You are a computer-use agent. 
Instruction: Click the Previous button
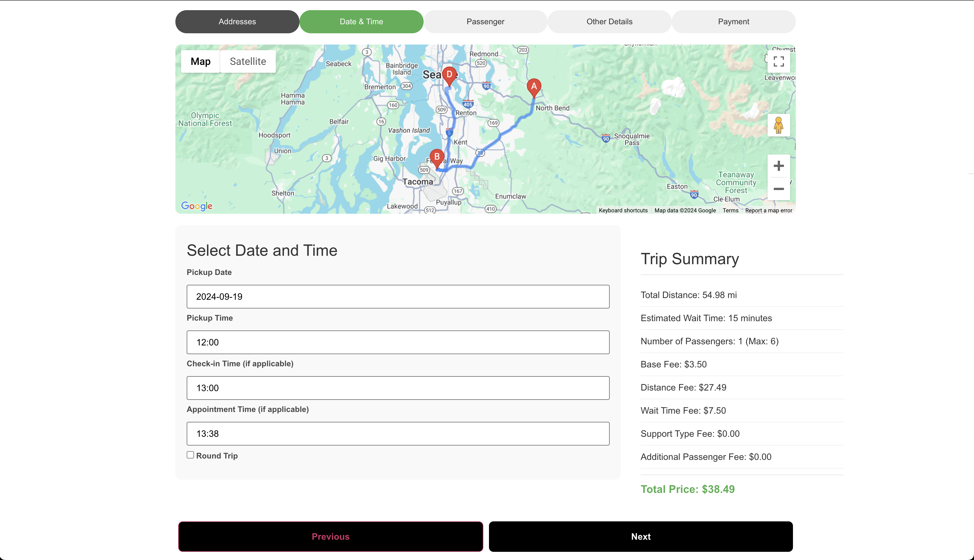point(330,537)
